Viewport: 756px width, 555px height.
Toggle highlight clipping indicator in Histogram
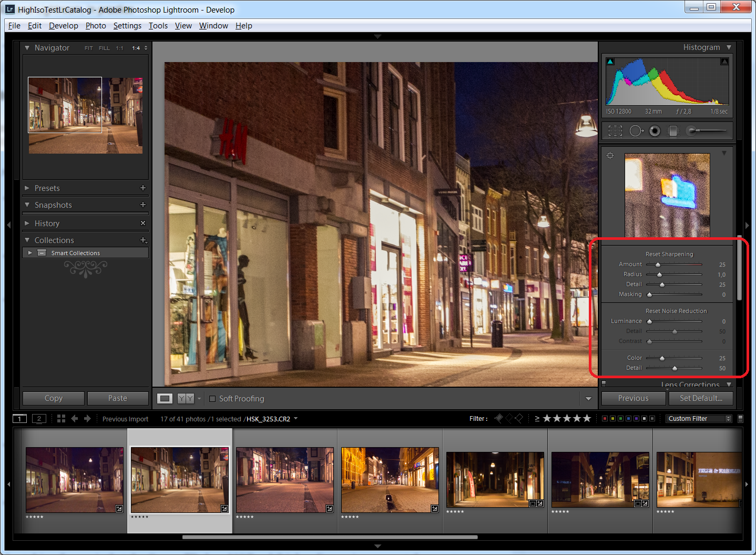[724, 62]
